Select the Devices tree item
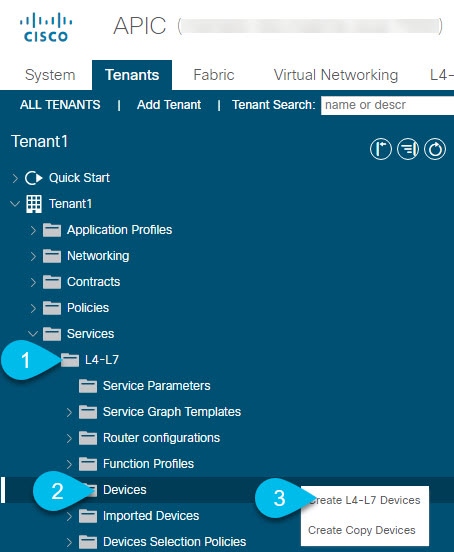Image resolution: width=454 pixels, height=552 pixels. [x=125, y=490]
